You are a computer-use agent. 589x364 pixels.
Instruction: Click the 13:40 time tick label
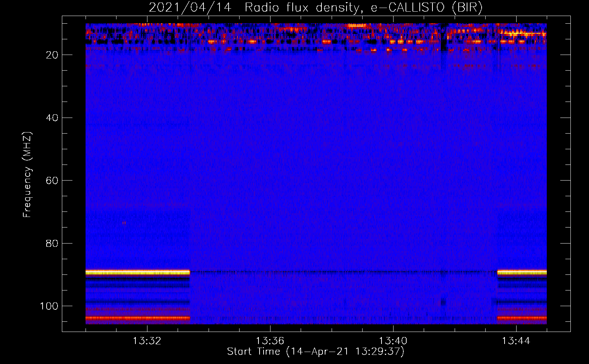pos(393,341)
